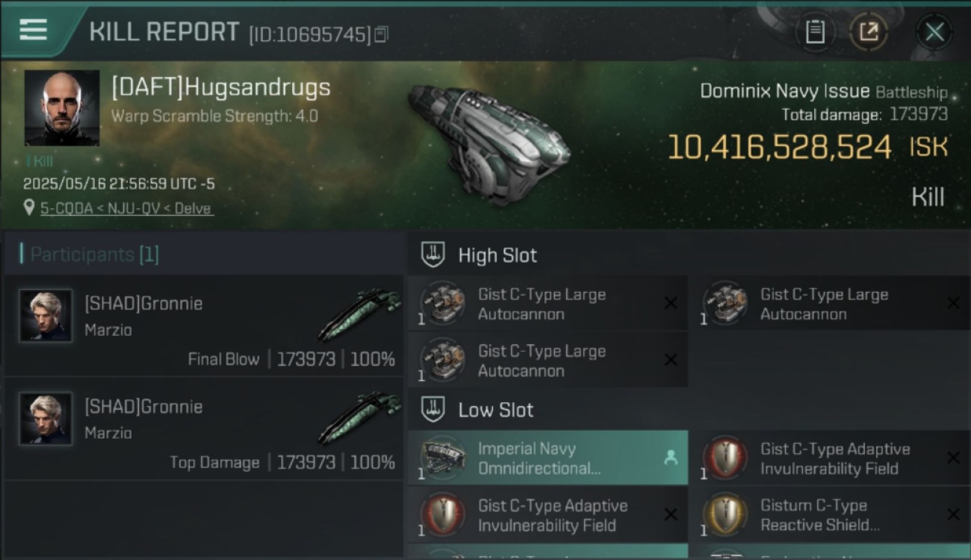Open Gronnie's Final Blow entry
The height and width of the screenshot is (560, 971).
click(x=203, y=326)
